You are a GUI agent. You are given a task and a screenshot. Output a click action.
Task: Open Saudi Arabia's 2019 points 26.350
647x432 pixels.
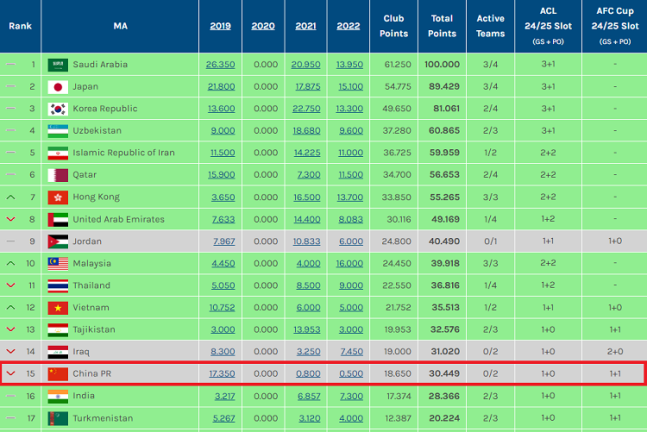[220, 64]
